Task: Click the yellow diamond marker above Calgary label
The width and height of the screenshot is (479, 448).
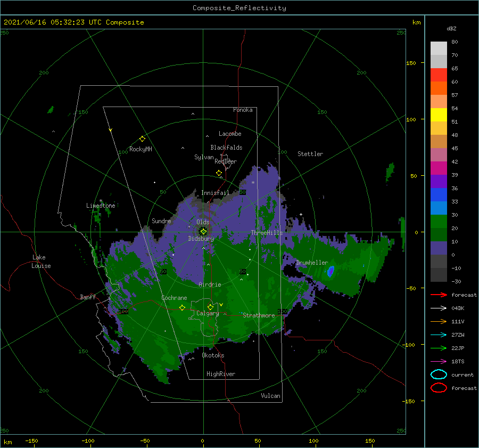Action: tap(210, 307)
